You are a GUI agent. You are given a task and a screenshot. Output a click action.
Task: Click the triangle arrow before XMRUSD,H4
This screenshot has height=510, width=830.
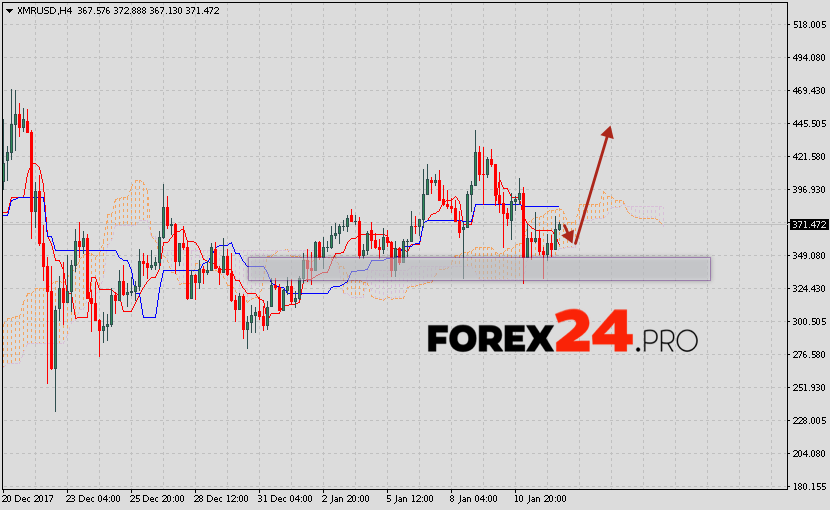tap(7, 9)
